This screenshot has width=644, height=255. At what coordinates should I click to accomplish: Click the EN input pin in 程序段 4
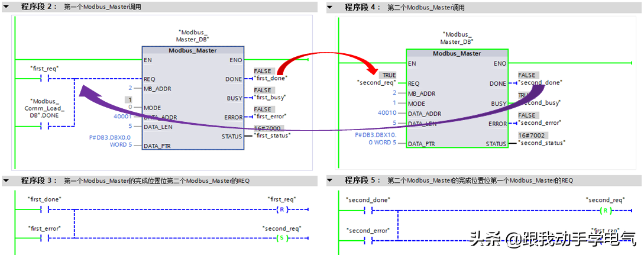(x=412, y=63)
